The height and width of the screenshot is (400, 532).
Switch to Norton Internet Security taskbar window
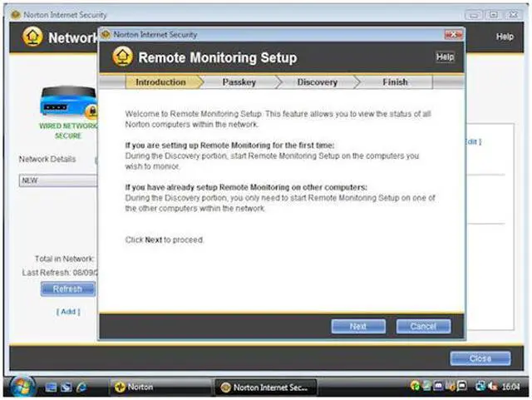(x=266, y=388)
